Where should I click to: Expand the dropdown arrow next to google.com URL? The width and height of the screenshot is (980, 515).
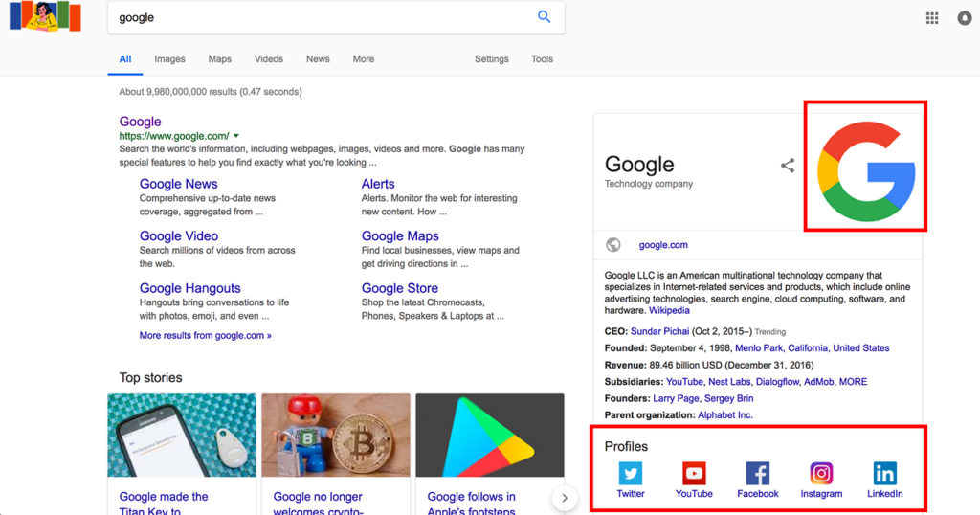pos(236,136)
